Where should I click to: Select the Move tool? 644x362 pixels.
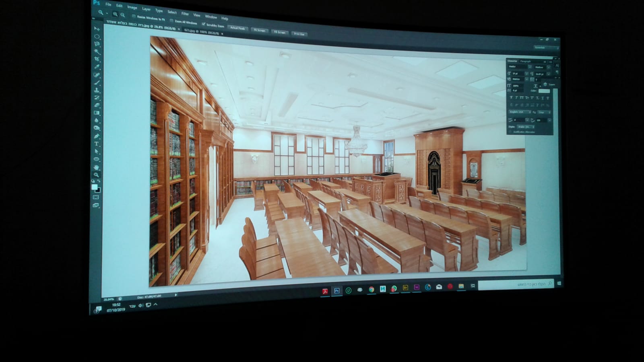click(97, 29)
